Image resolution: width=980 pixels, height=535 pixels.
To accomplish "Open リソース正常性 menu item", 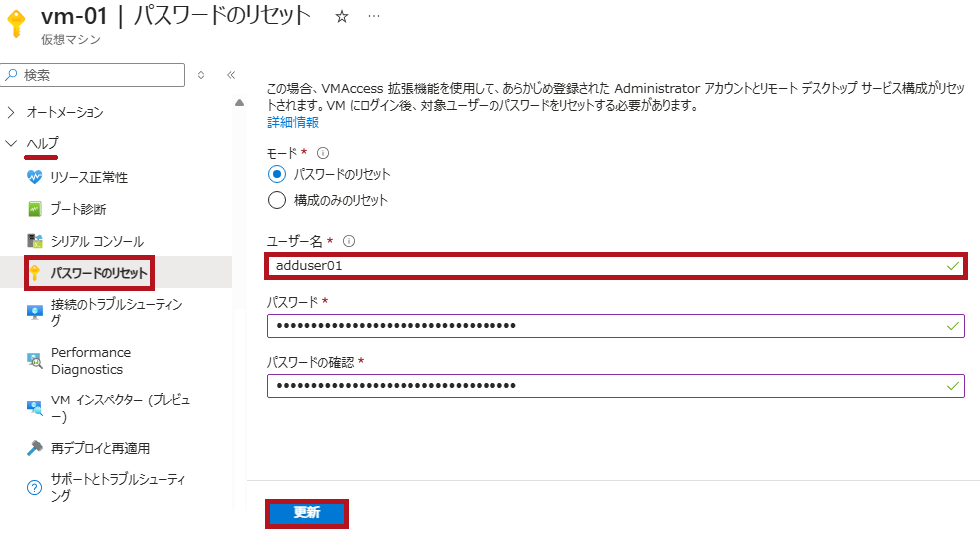I will (89, 178).
